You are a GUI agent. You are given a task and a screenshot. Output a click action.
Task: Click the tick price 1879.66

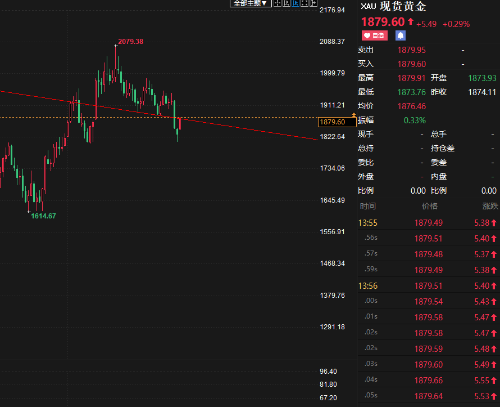(429, 380)
